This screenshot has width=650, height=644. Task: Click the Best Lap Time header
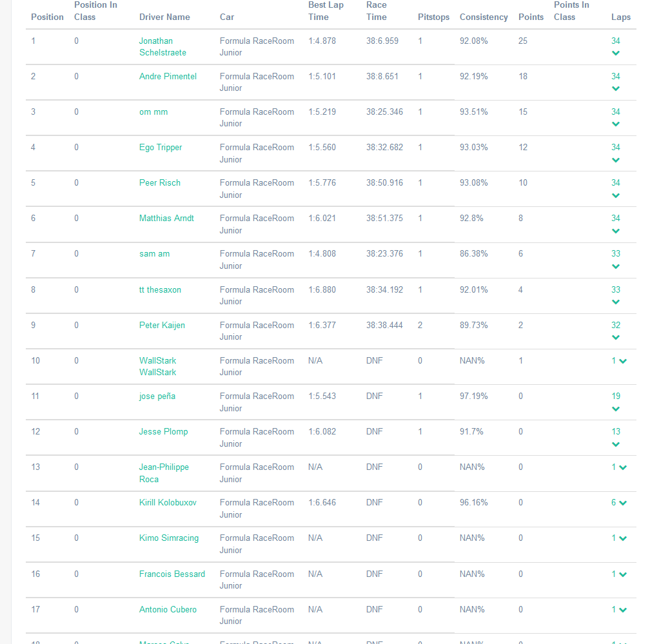click(325, 11)
